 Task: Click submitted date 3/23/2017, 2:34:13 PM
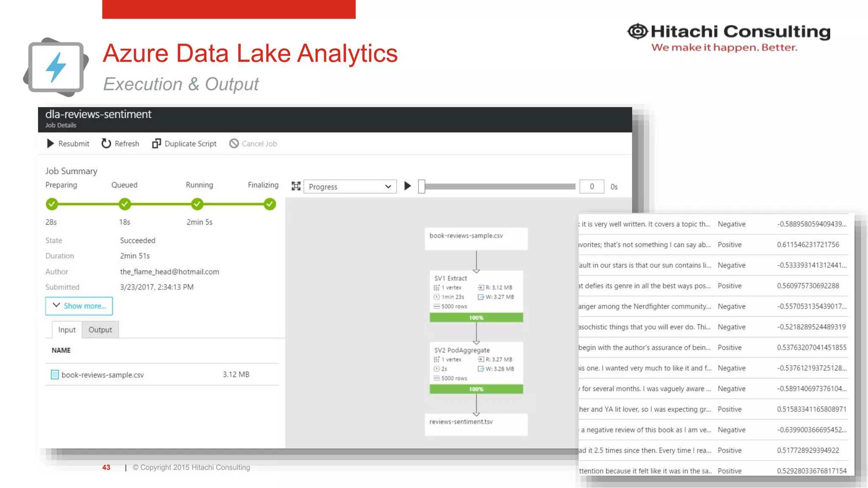157,287
